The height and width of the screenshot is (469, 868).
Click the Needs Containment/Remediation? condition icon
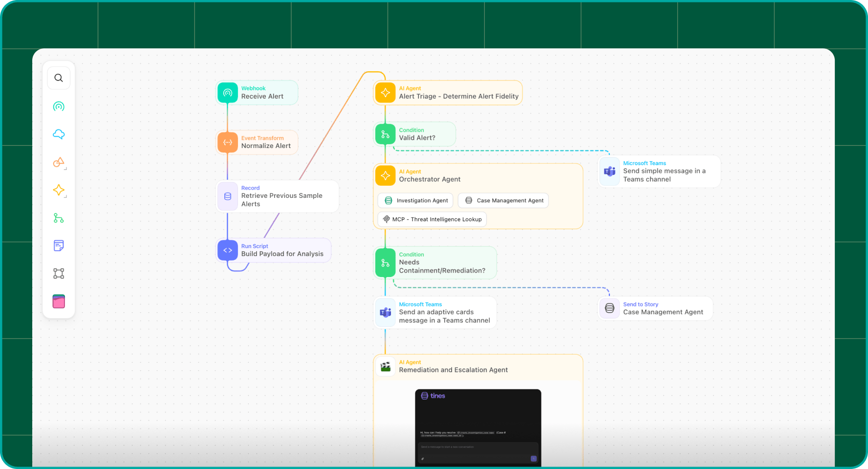click(x=386, y=263)
